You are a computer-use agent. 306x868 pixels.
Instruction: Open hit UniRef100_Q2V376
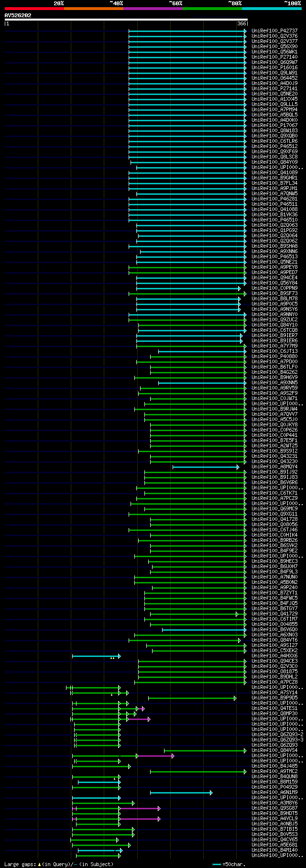tap(274, 36)
